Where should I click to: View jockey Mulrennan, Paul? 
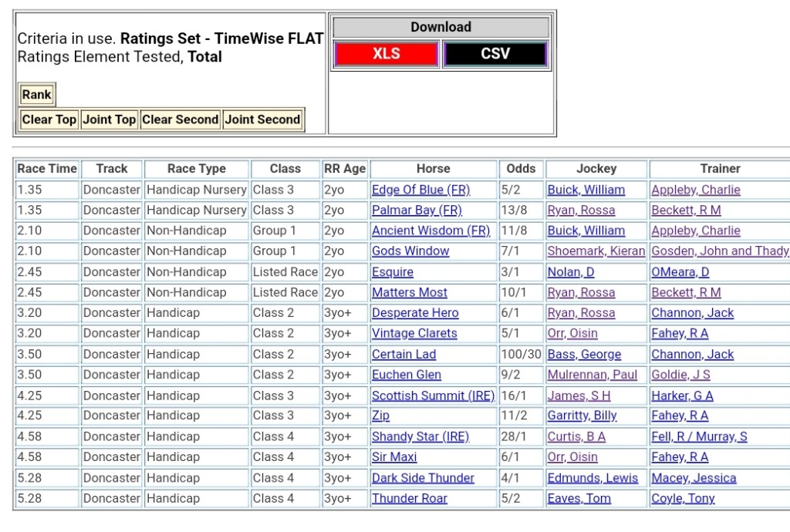pyautogui.click(x=592, y=375)
